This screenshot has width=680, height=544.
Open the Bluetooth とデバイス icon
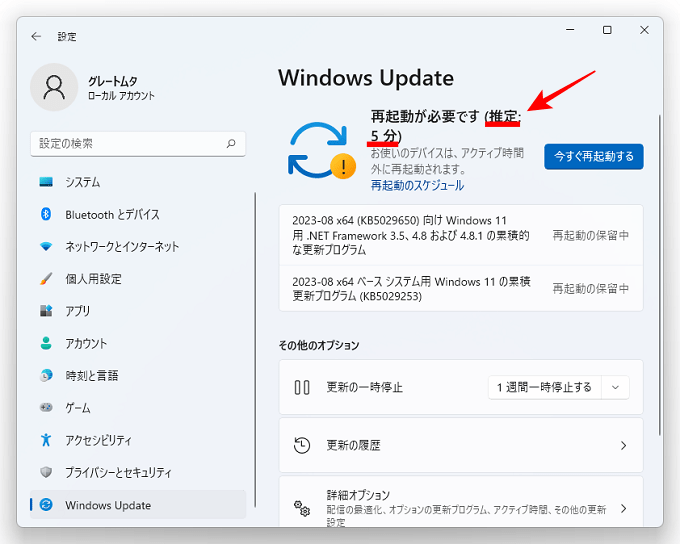(46, 214)
